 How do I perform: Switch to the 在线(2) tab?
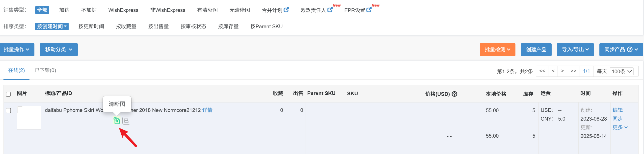(17, 70)
